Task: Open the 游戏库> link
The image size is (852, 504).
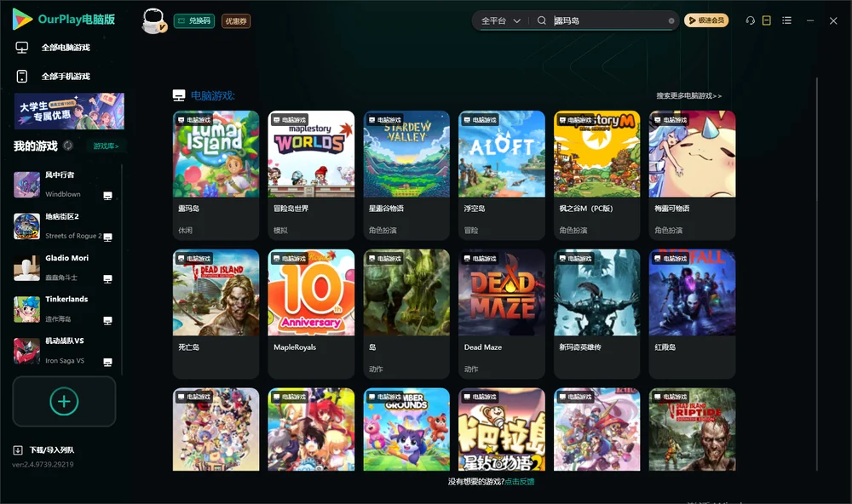Action: click(106, 146)
